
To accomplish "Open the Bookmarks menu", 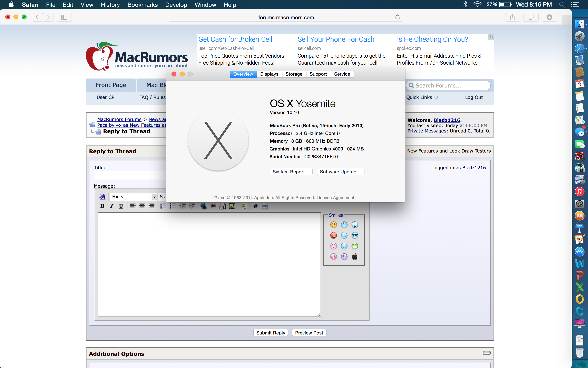I will 142,5.
